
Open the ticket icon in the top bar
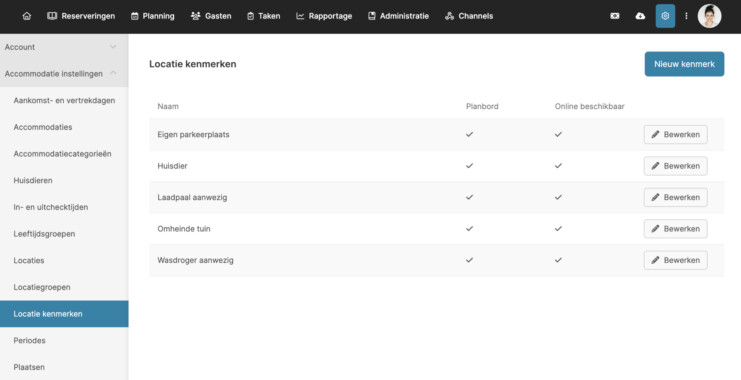(x=614, y=16)
